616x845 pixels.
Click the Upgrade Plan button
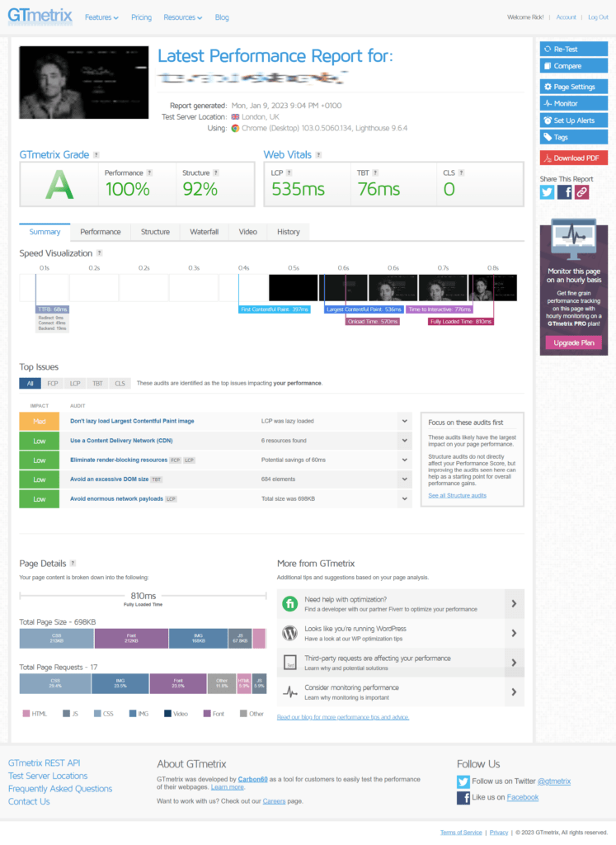pyautogui.click(x=574, y=342)
